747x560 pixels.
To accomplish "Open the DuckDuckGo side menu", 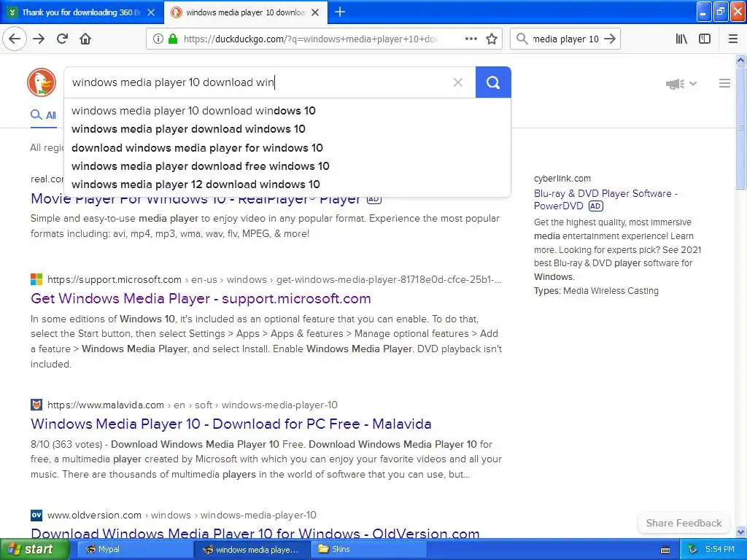I will click(724, 83).
